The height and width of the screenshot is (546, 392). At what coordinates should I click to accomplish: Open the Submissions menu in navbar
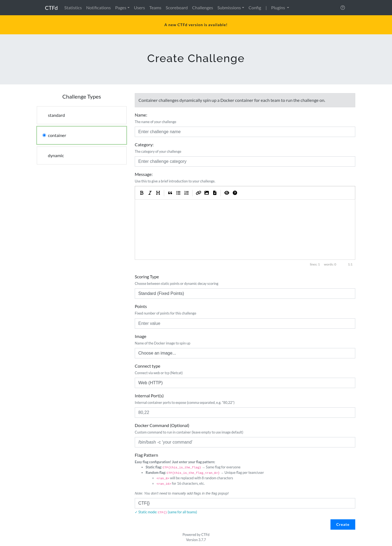point(231,8)
